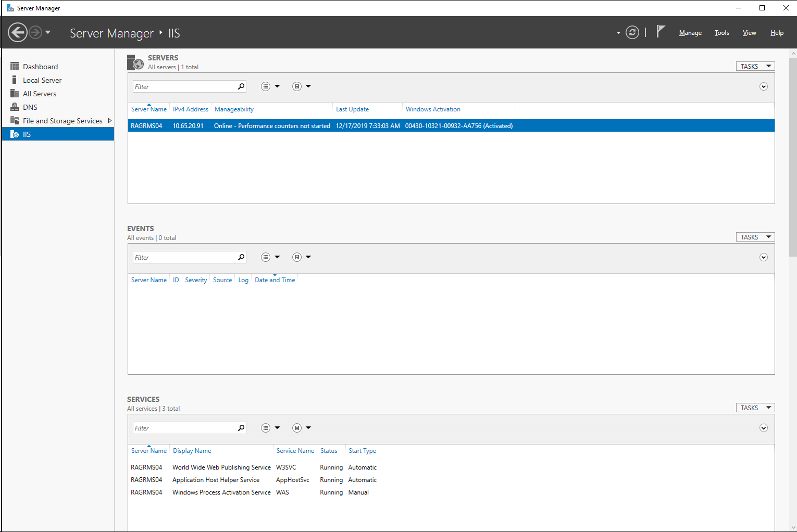Refresh Server Manager with the refresh icon
The height and width of the screenshot is (532, 797).
click(x=632, y=32)
